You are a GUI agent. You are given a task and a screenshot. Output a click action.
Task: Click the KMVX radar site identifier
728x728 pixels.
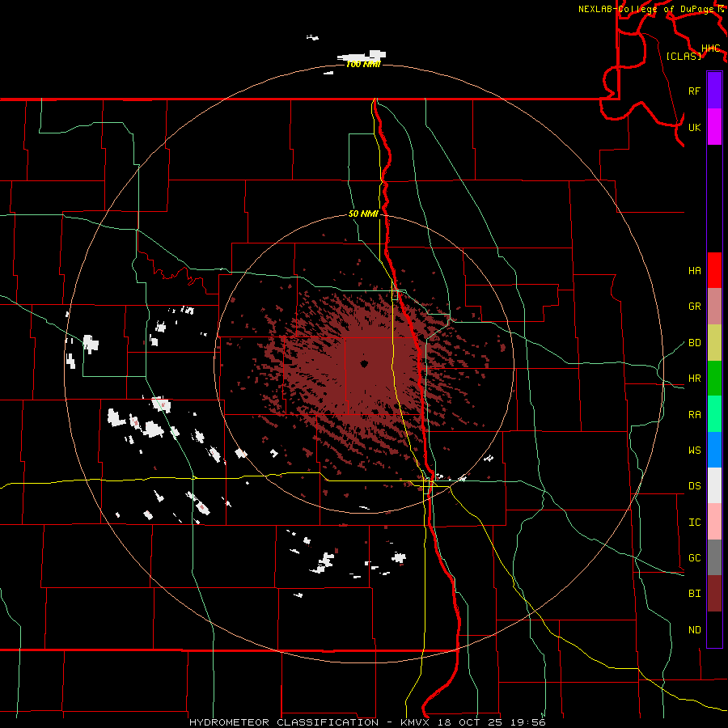[x=416, y=722]
